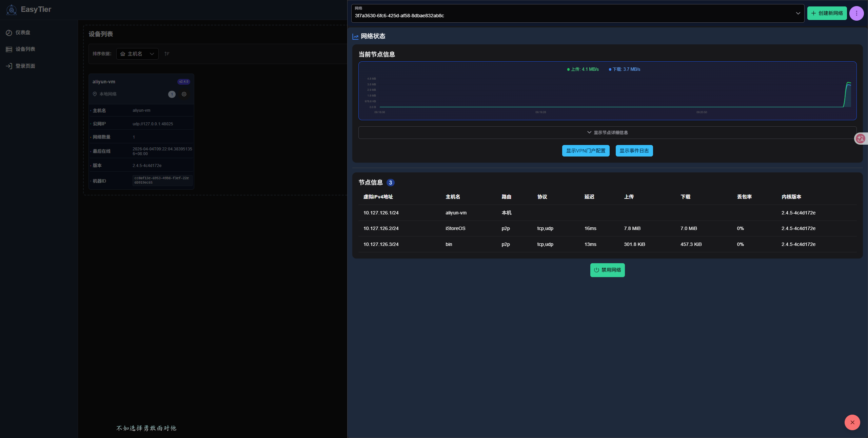Click the 创建新网络 create network button
The image size is (868, 438).
pyautogui.click(x=827, y=13)
